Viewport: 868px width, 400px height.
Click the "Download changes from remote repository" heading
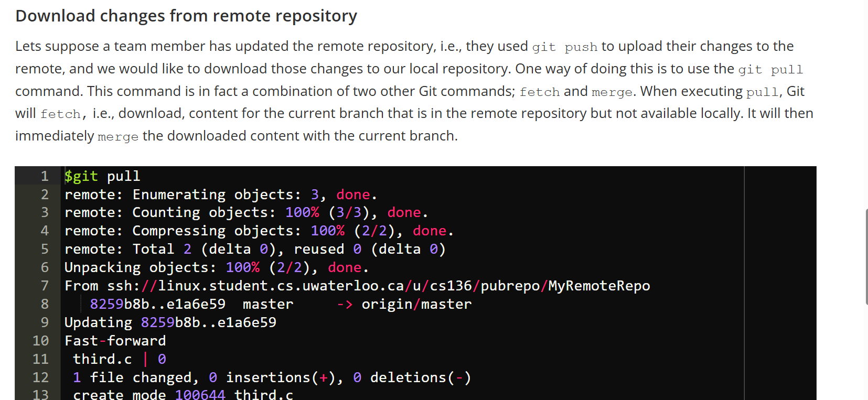tap(186, 16)
